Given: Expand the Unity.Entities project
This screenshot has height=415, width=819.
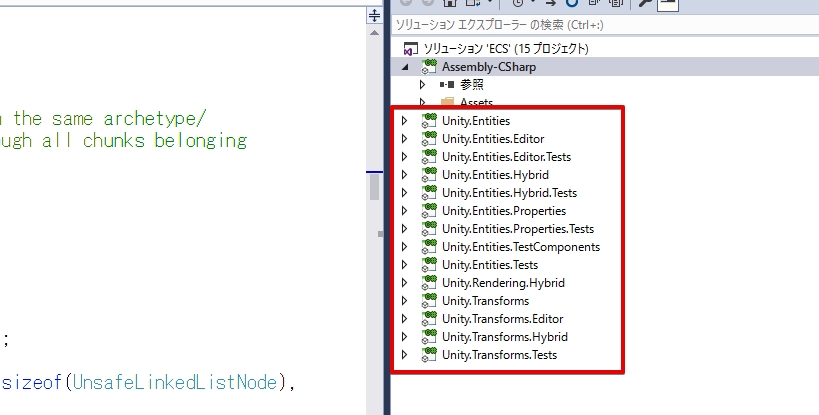Looking at the screenshot, I should [x=404, y=121].
